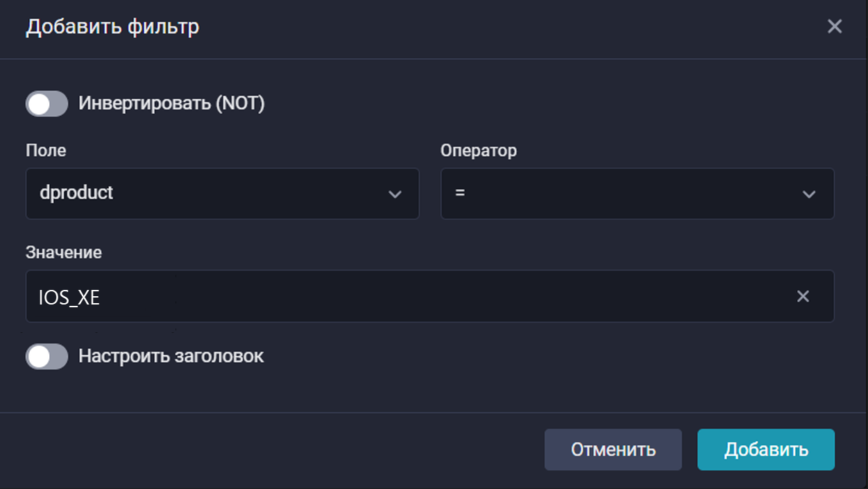
Task: Click the Добавить фильтр dialog title
Action: 112,27
